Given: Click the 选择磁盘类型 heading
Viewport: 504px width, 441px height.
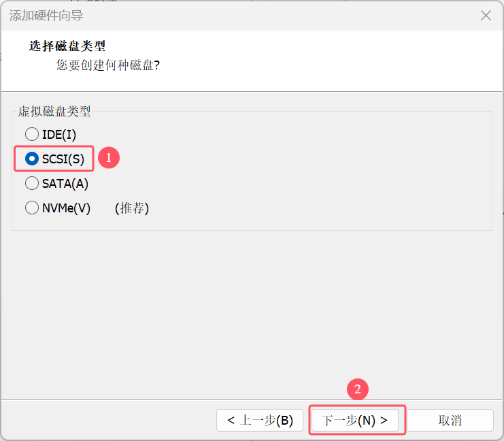Looking at the screenshot, I should pos(67,46).
